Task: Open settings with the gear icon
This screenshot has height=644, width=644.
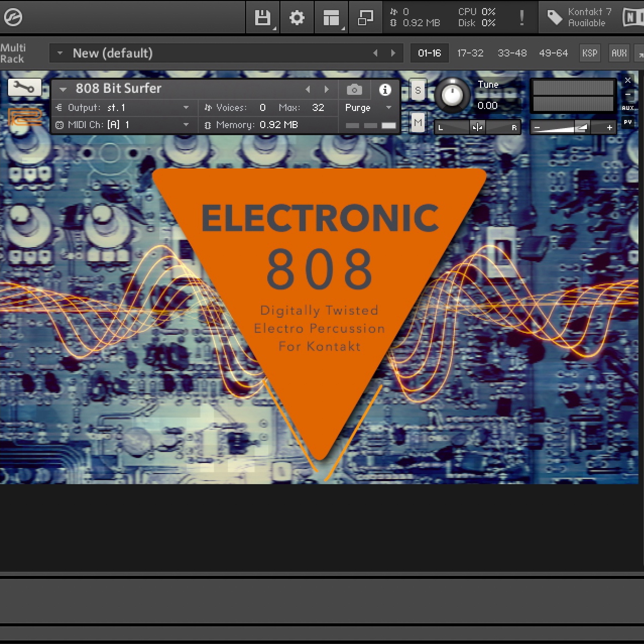Action: tap(297, 18)
